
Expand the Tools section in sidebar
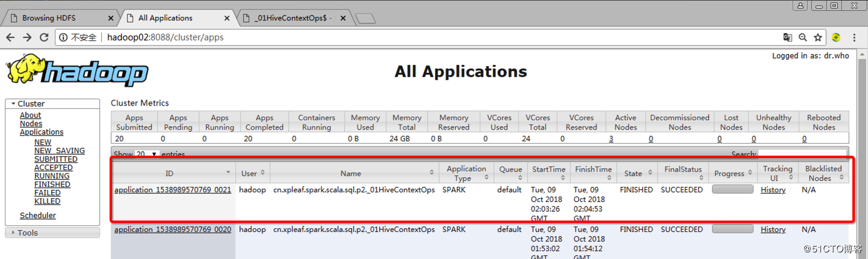(52, 233)
